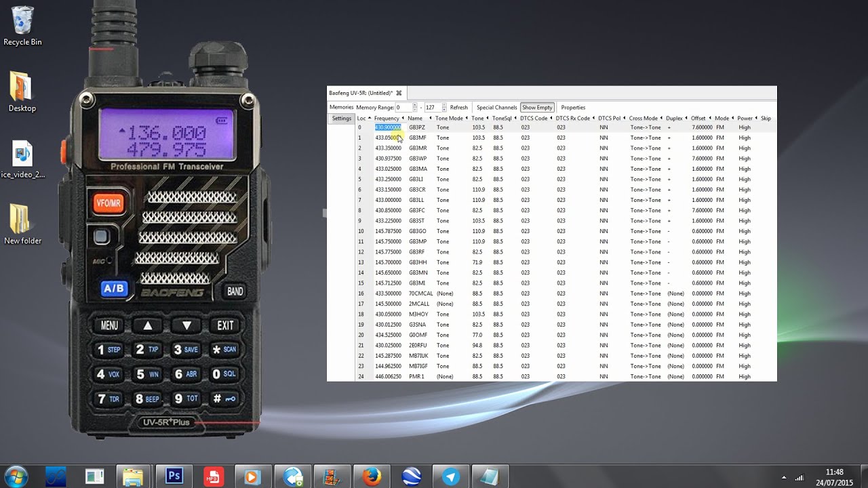Screen dimensions: 868x488
Task: Select name cell PMR 1
Action: [x=416, y=377]
